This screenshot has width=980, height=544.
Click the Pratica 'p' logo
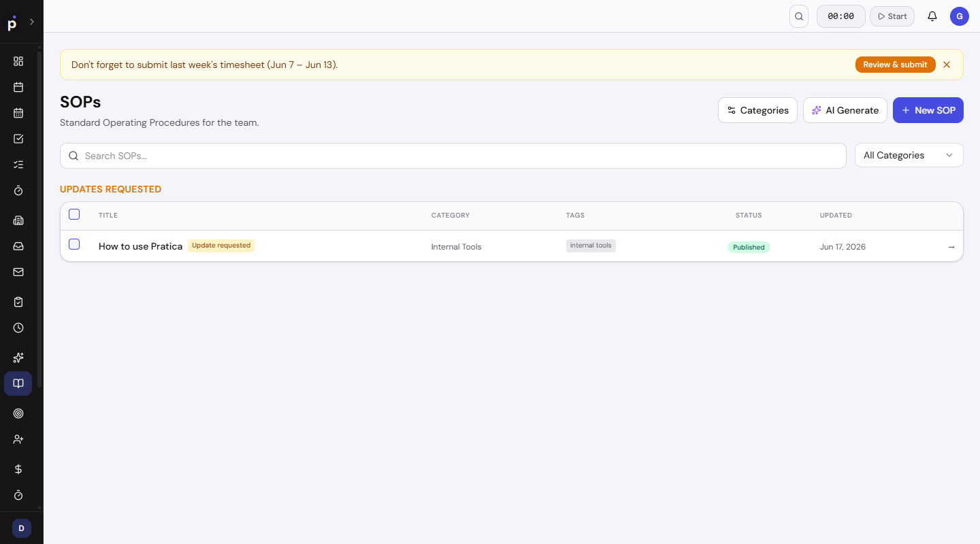(12, 23)
